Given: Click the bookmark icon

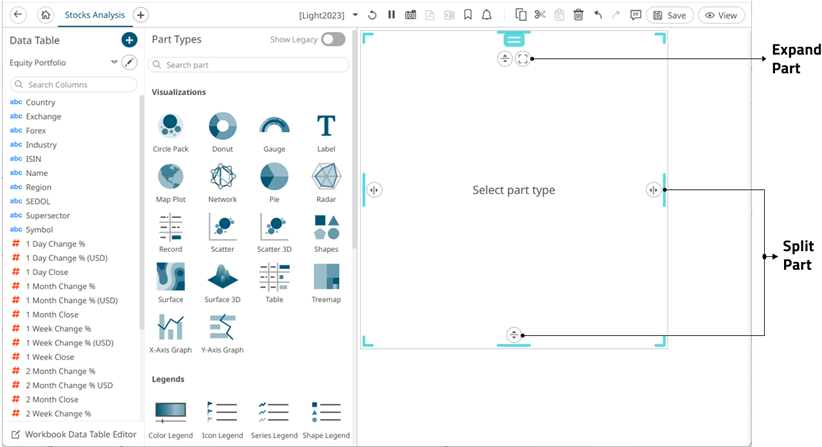Looking at the screenshot, I should [x=468, y=15].
